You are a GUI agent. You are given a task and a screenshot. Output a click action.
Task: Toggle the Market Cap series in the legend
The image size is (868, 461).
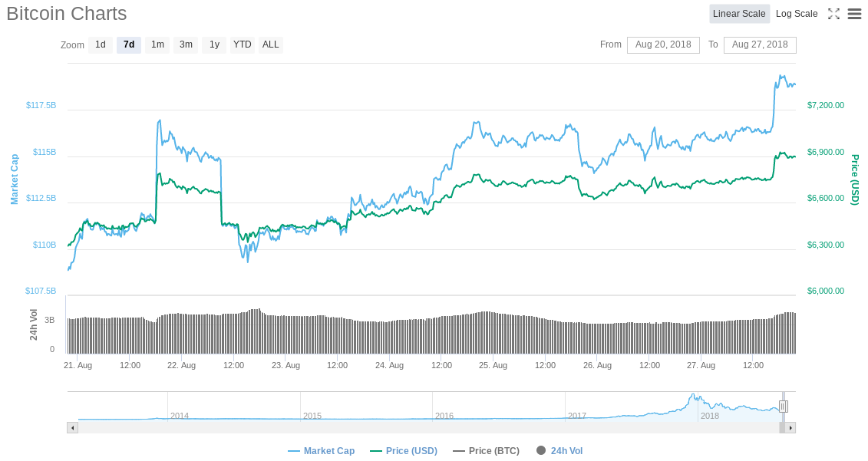[321, 451]
